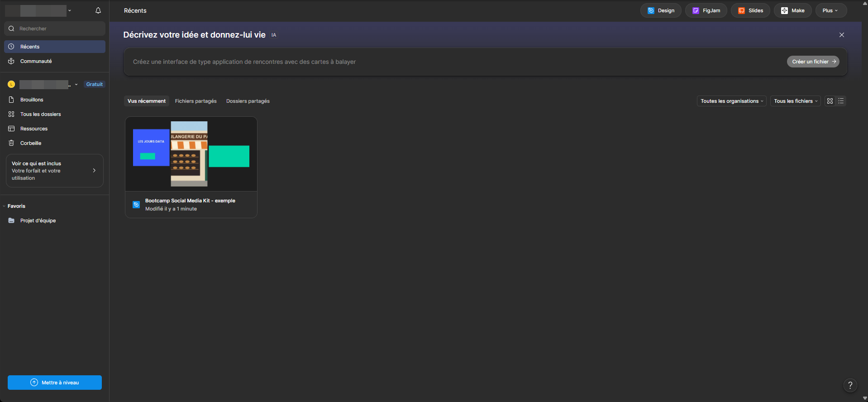Image resolution: width=868 pixels, height=402 pixels.
Task: Open the Communauté page
Action: pyautogui.click(x=55, y=61)
